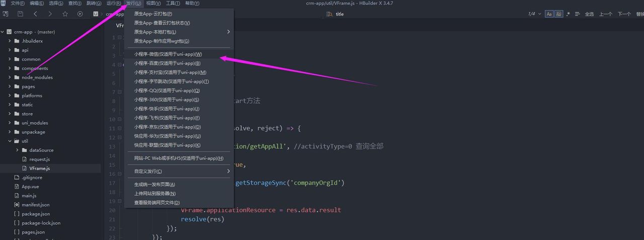Image resolution: width=644 pixels, height=240 pixels.
Task: Go back with the left arrow icon
Action: coord(35,14)
